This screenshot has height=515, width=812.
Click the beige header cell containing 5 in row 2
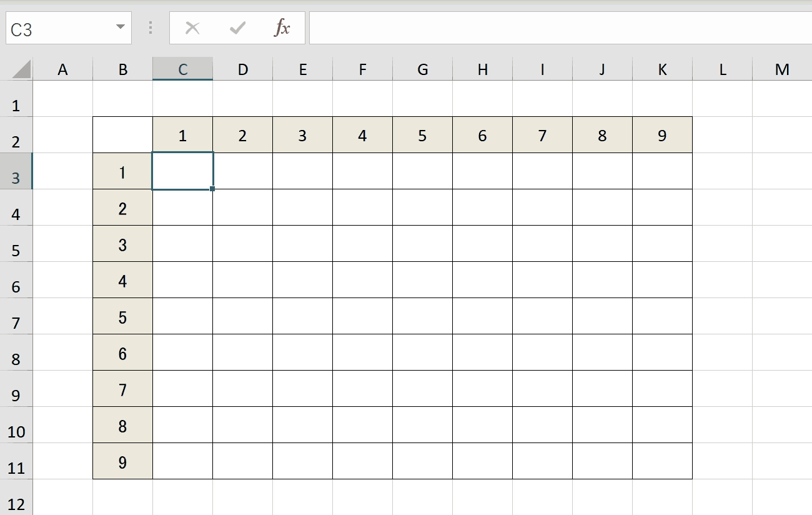(x=422, y=136)
